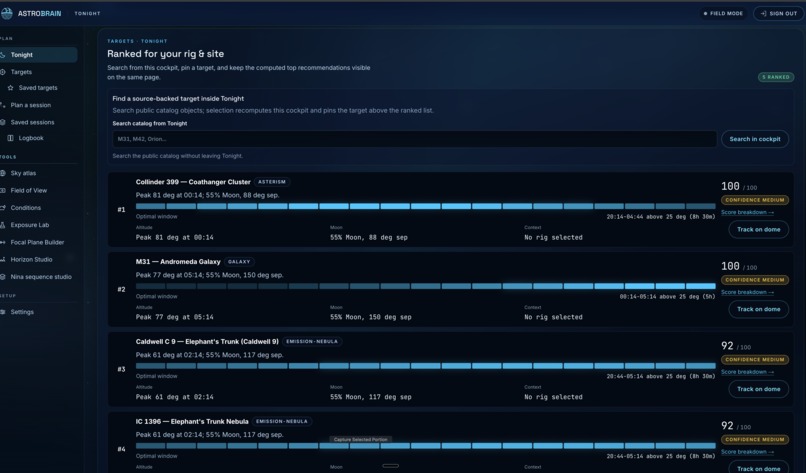Click the flask icon beside Exposure Lab
Viewport: 806px width, 473px height.
[x=3, y=225]
